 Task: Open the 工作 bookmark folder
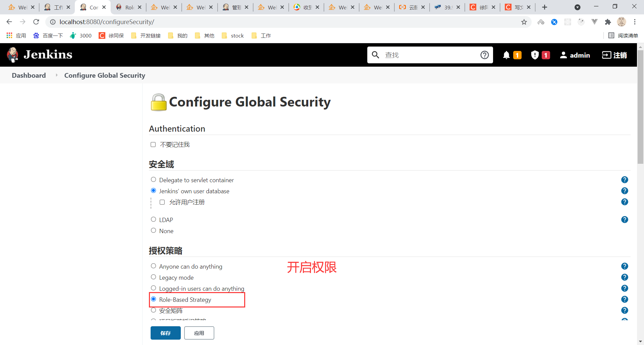point(261,36)
